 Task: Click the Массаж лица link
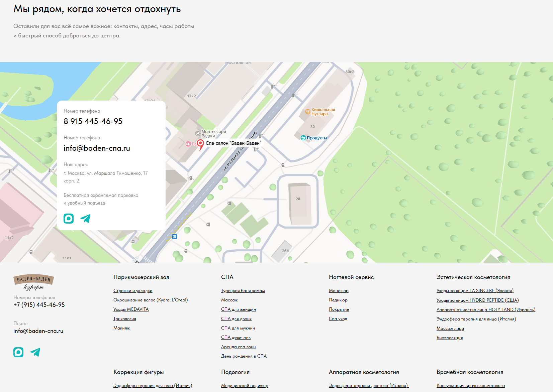click(450, 328)
